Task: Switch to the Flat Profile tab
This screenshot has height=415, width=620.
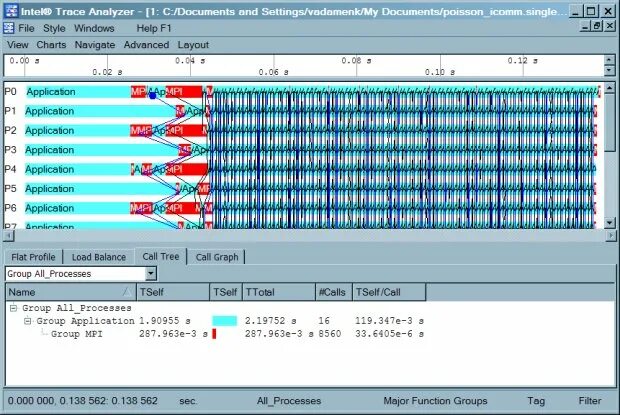Action: [33, 257]
